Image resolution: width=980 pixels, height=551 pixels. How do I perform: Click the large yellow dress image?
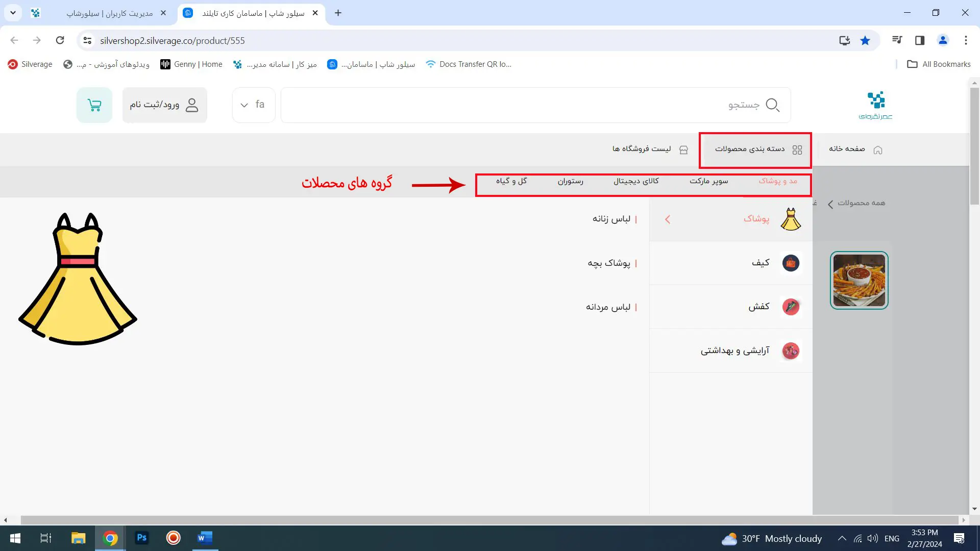pos(78,279)
